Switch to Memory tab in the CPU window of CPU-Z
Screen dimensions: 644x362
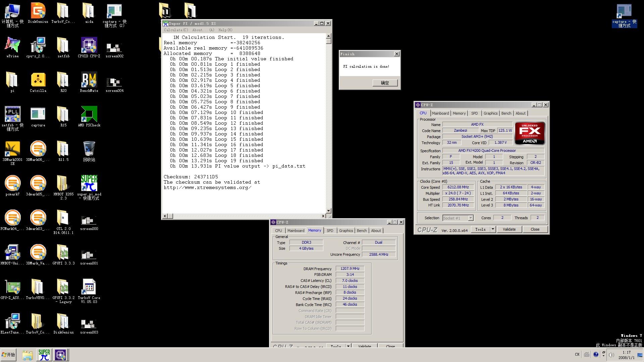(x=459, y=113)
